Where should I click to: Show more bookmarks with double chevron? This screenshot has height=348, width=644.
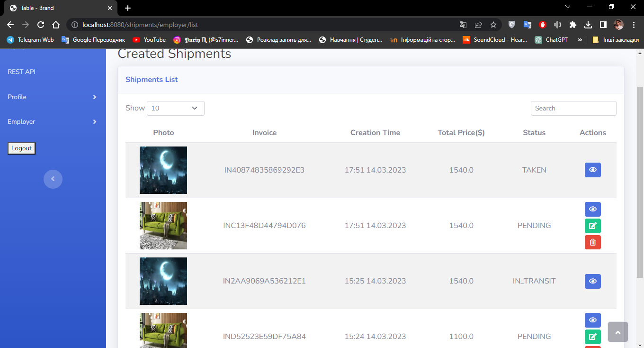click(x=580, y=40)
